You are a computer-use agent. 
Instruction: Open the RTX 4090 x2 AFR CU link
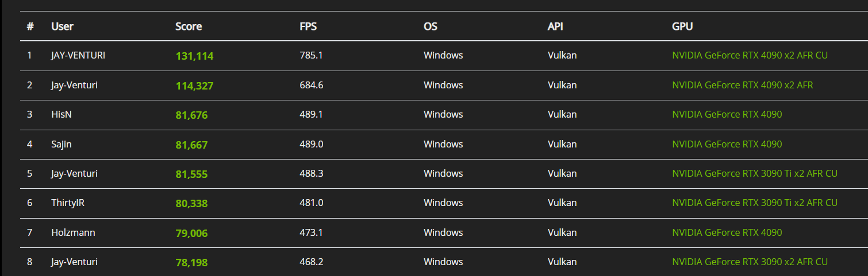(750, 56)
